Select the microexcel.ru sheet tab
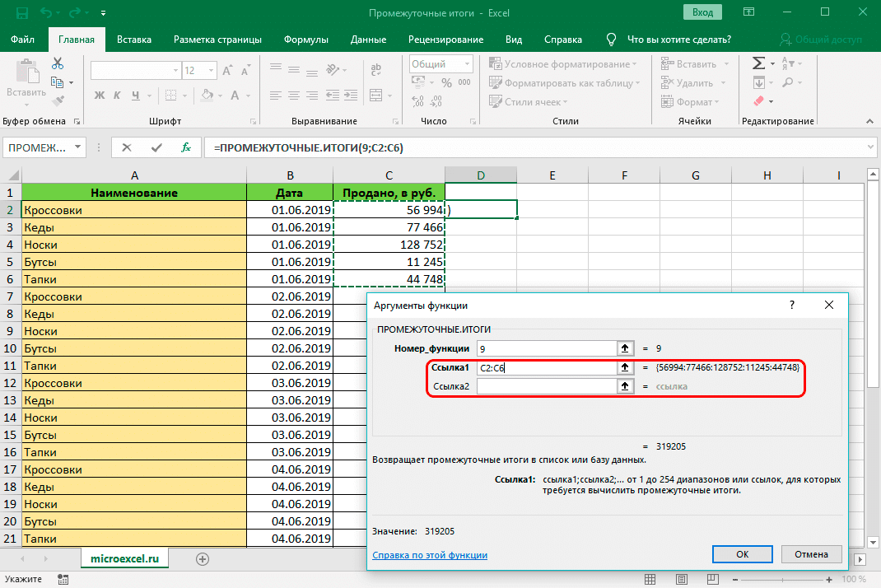881x588 pixels. click(124, 558)
